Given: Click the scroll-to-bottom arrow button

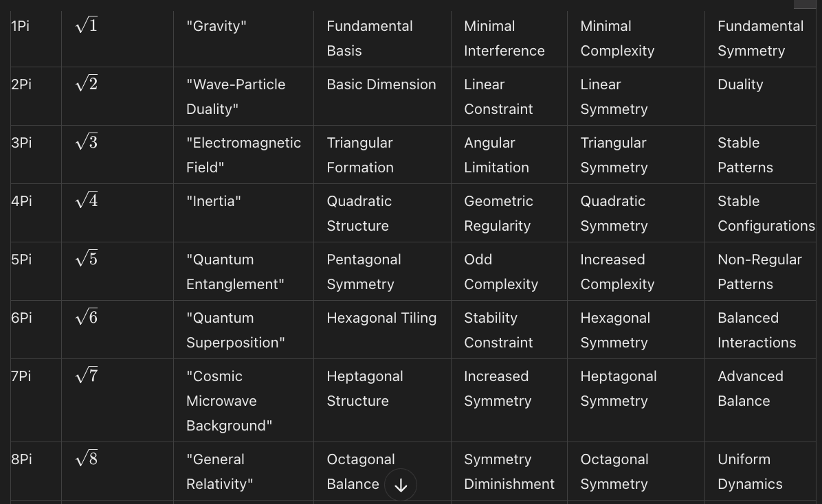Looking at the screenshot, I should [x=401, y=485].
